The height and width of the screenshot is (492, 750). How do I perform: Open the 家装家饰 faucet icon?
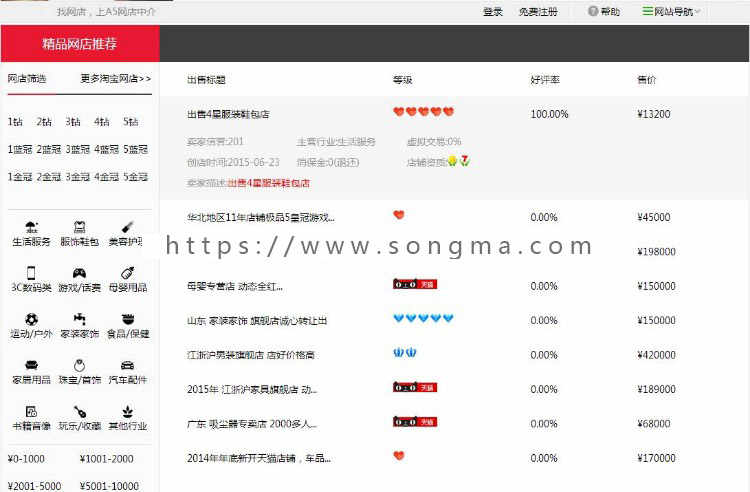tap(79, 319)
